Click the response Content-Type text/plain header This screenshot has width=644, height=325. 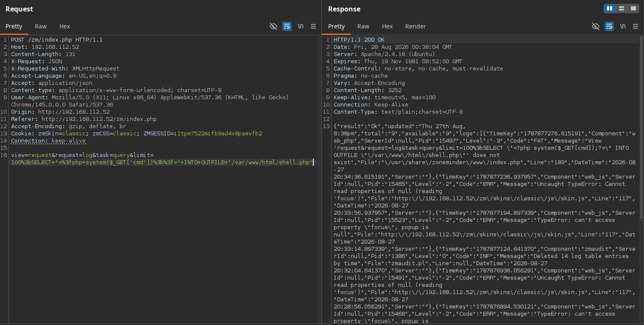pos(398,112)
